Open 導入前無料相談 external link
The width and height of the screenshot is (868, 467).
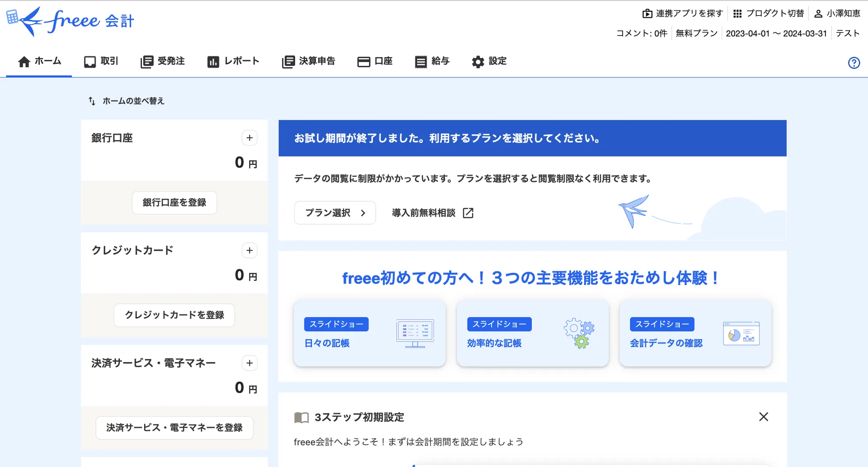433,213
